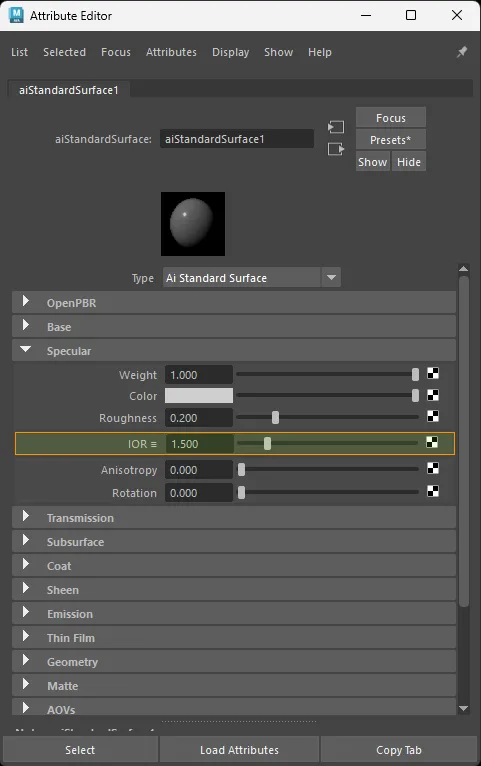
Task: Click checker map button for Roughness
Action: pos(433,416)
